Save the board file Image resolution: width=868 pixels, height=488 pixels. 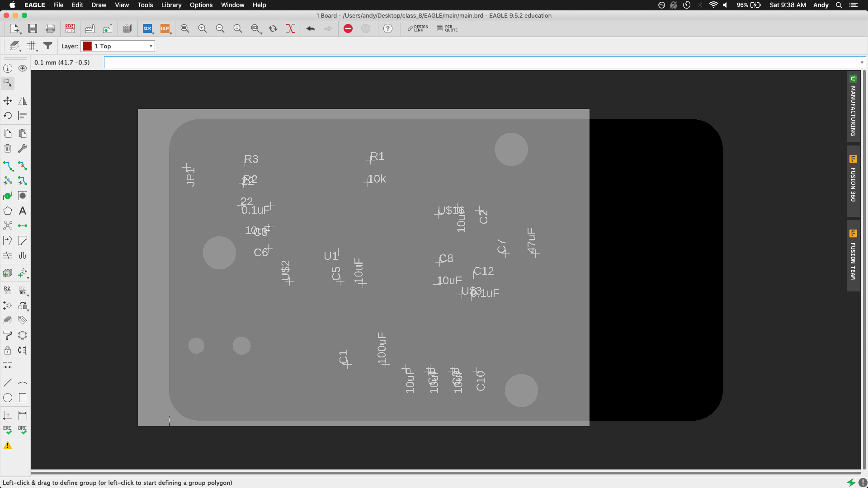[x=33, y=28]
